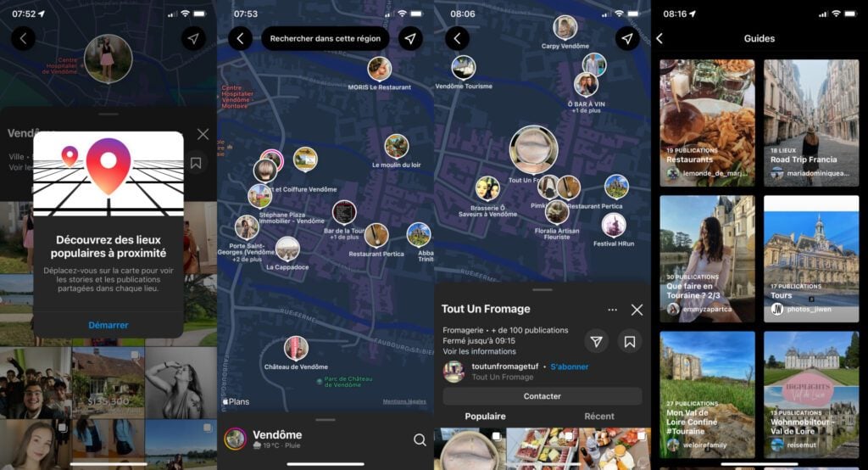The image size is (868, 470).
Task: Tap the location arrow on the 07:52 screen
Action: (193, 39)
